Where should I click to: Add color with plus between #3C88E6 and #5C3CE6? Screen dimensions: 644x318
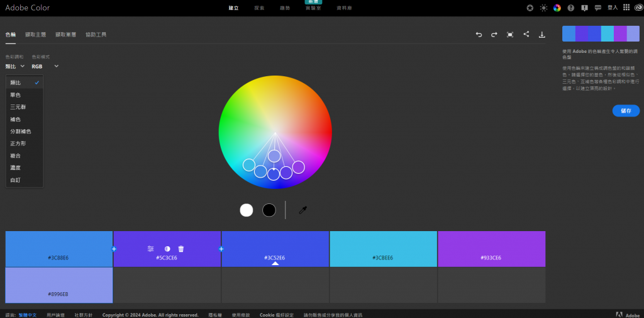(114, 249)
